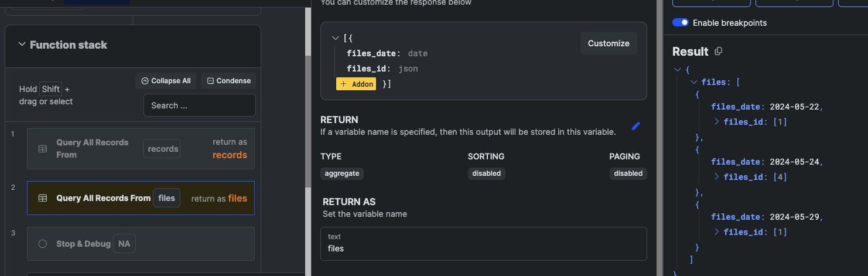This screenshot has height=276, width=868.
Task: Click the function stack Search field
Action: (x=199, y=105)
